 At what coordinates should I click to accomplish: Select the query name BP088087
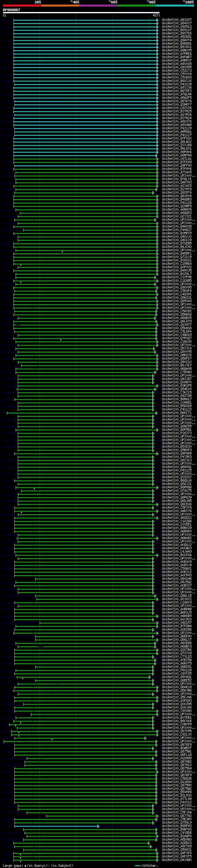pyautogui.click(x=11, y=10)
